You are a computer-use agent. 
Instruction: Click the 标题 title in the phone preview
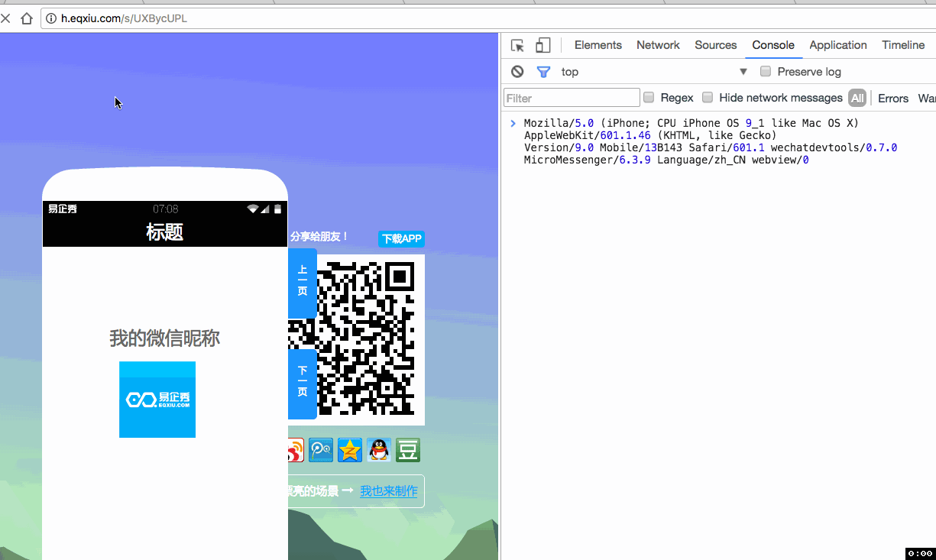pos(165,232)
